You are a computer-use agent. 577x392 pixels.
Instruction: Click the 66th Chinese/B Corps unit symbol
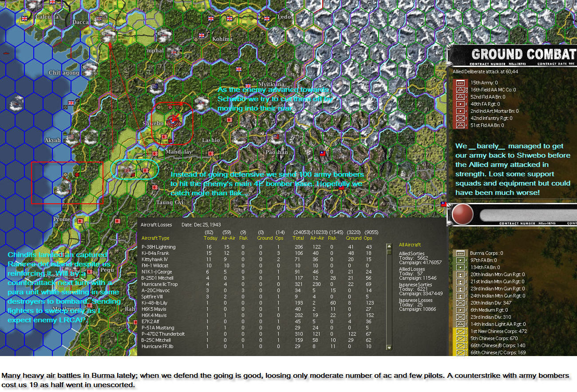click(461, 345)
